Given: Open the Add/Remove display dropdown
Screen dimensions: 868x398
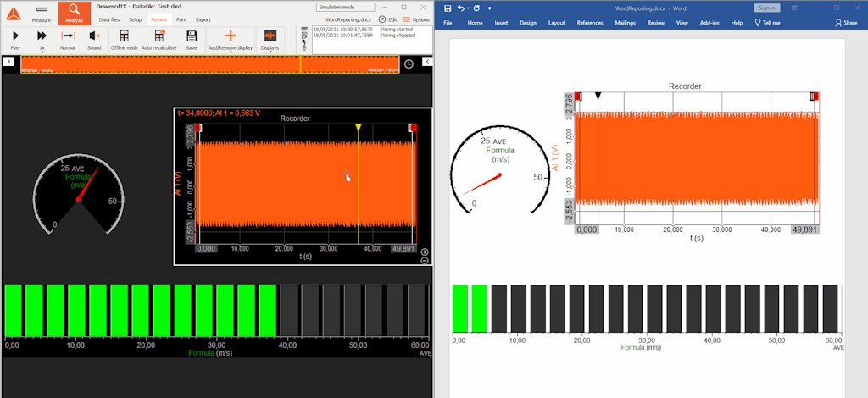Looking at the screenshot, I should coord(231,40).
